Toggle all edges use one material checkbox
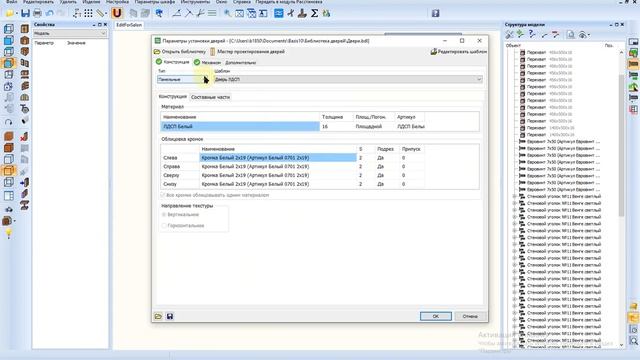640x360 pixels. coord(163,195)
